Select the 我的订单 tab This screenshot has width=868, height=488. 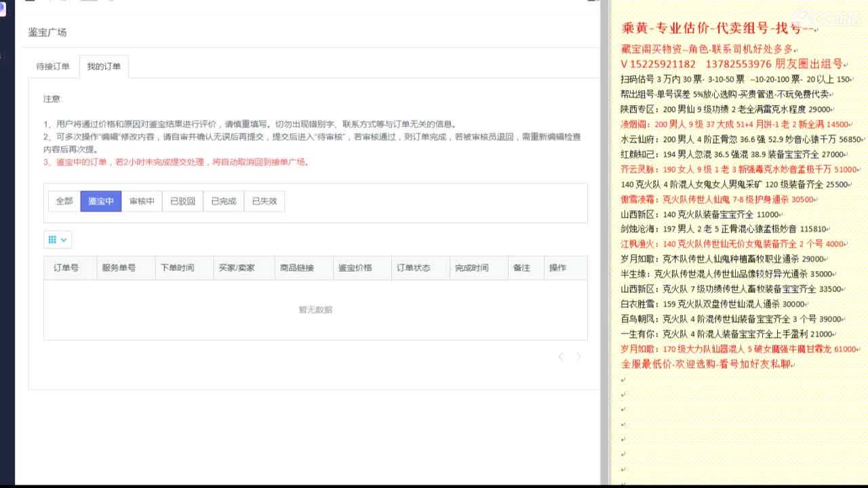click(x=104, y=66)
